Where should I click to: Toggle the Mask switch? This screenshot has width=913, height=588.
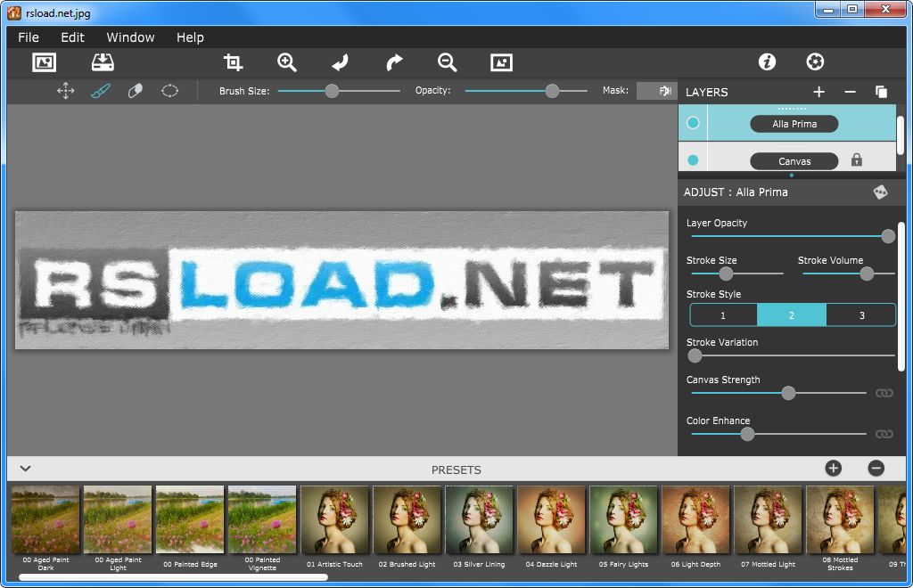click(x=656, y=91)
